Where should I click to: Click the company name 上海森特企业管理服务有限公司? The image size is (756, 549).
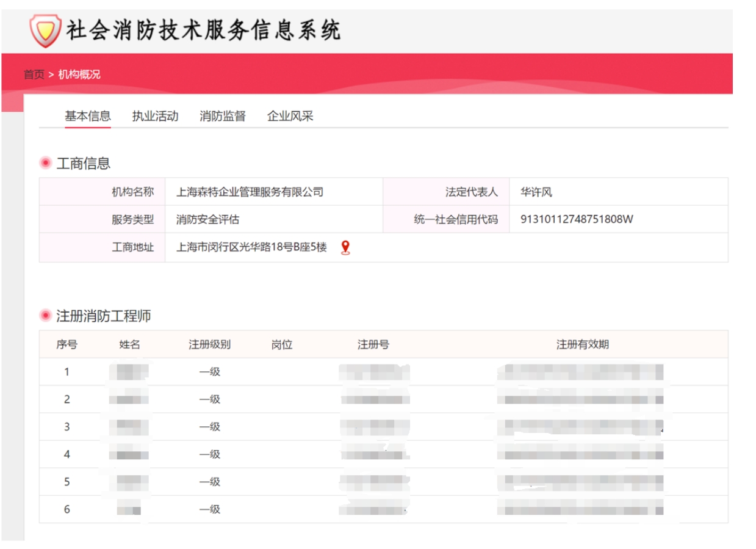click(250, 192)
